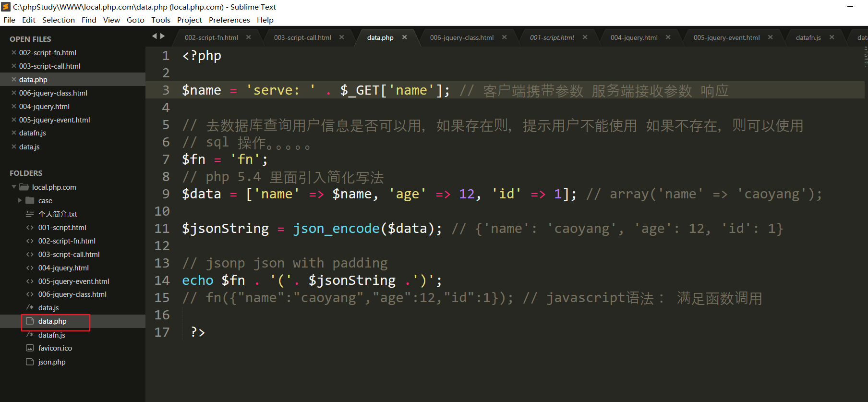Screen dimensions: 868x402
Task: Collapse the local.php.com folder
Action: coord(14,187)
